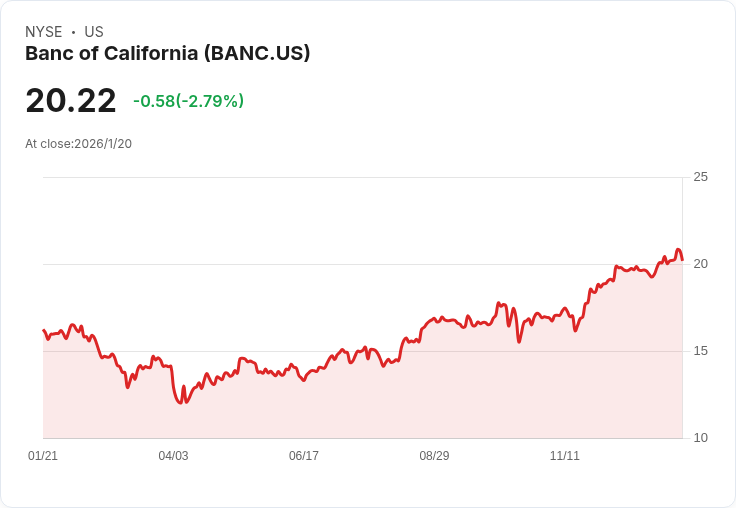Click the 10 value on price axis
Screen dimensions: 736x508
700,438
